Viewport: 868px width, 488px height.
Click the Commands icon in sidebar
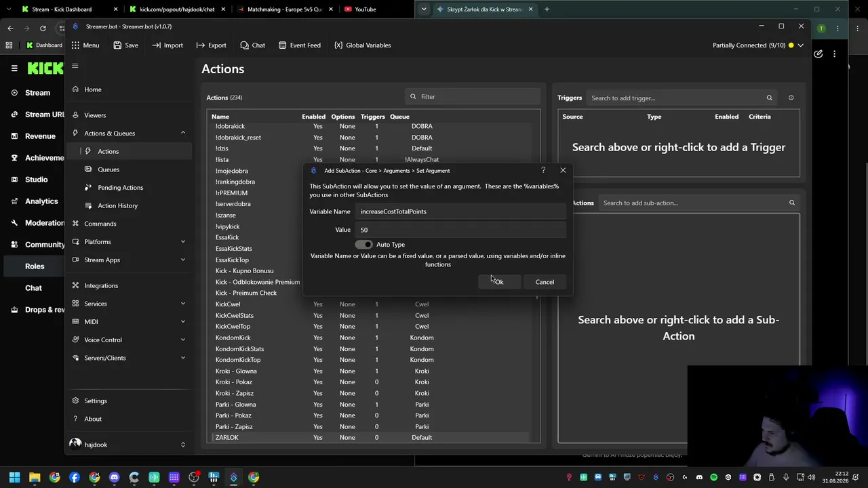pos(75,224)
